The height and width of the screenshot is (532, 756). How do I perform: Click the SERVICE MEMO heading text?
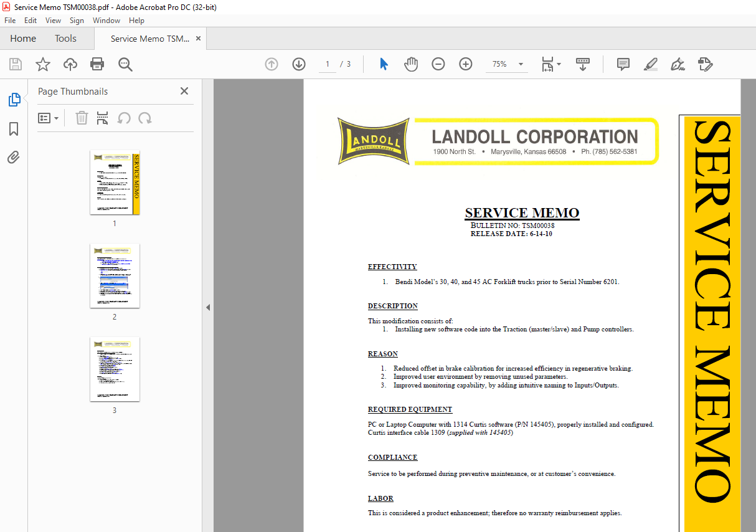point(522,213)
